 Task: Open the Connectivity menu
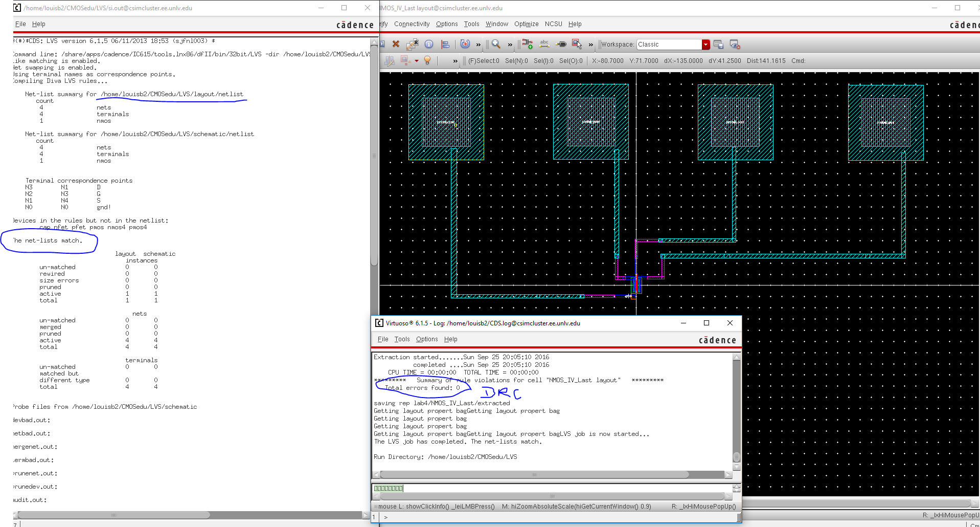pyautogui.click(x=412, y=24)
